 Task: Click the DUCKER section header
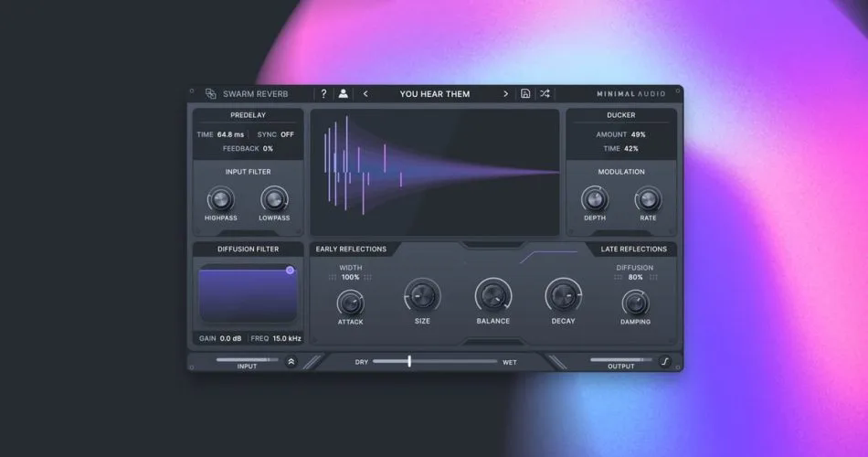620,115
